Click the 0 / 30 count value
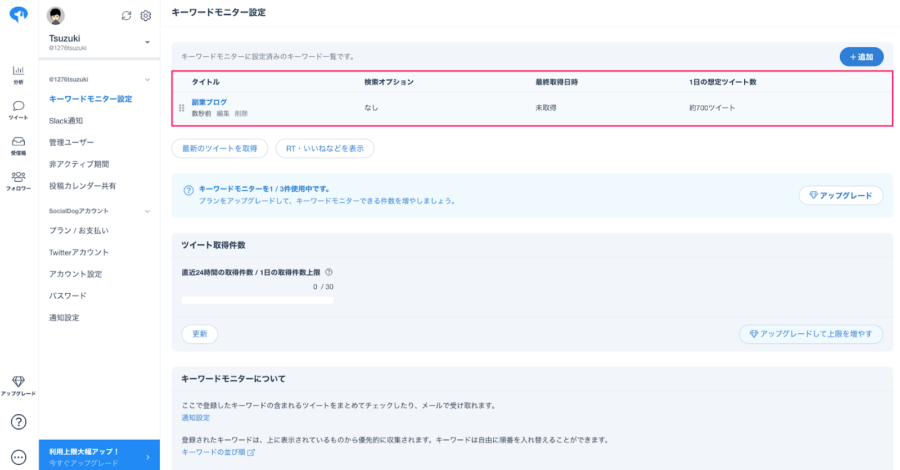This screenshot has height=470, width=900. point(323,287)
